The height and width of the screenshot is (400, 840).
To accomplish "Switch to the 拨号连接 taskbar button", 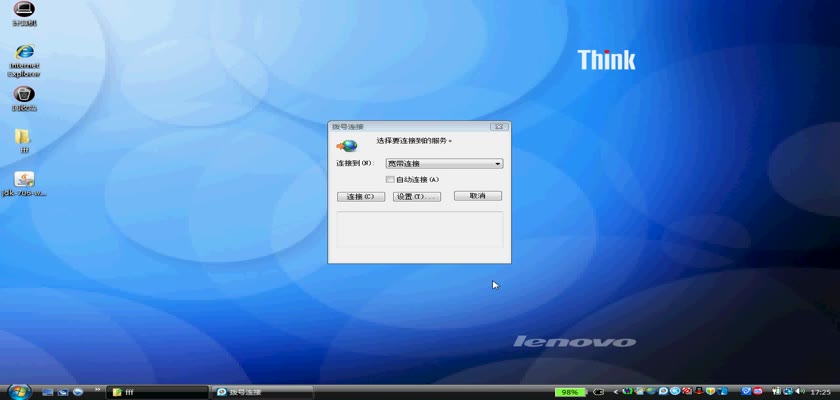I will [262, 393].
